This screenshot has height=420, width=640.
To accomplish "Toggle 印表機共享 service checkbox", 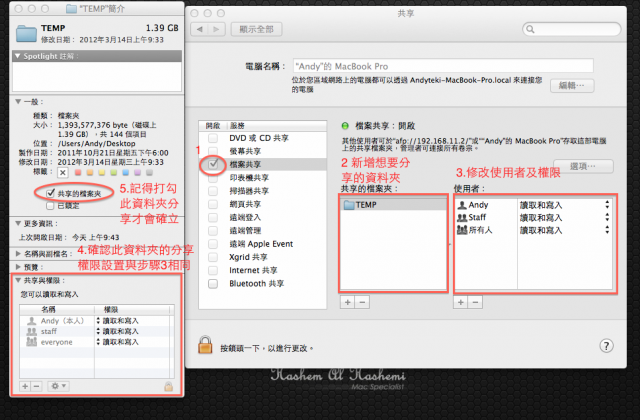I will coord(213,178).
